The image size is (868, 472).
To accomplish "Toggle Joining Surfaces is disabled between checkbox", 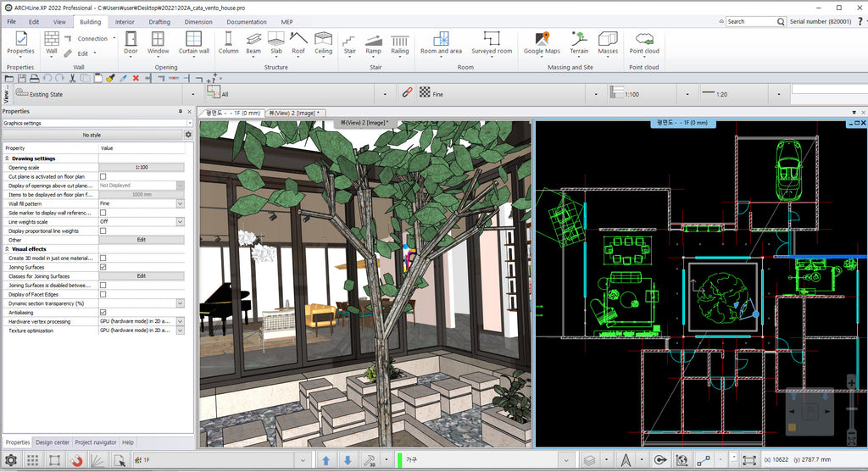I will point(103,285).
